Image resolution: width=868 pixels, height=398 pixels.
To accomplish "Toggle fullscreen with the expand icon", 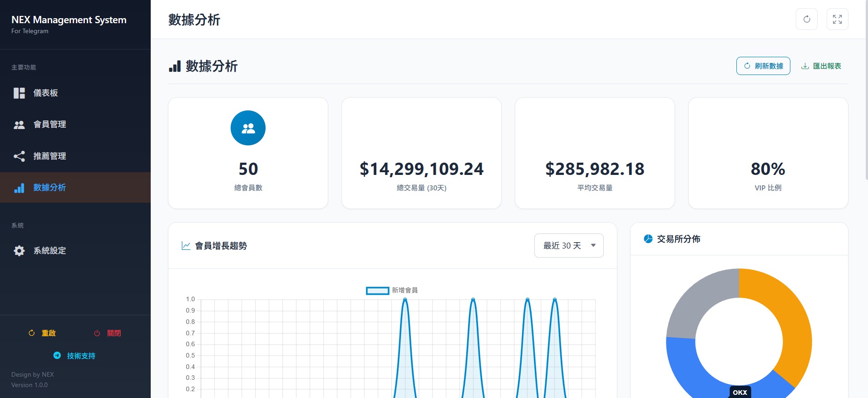I will click(837, 19).
